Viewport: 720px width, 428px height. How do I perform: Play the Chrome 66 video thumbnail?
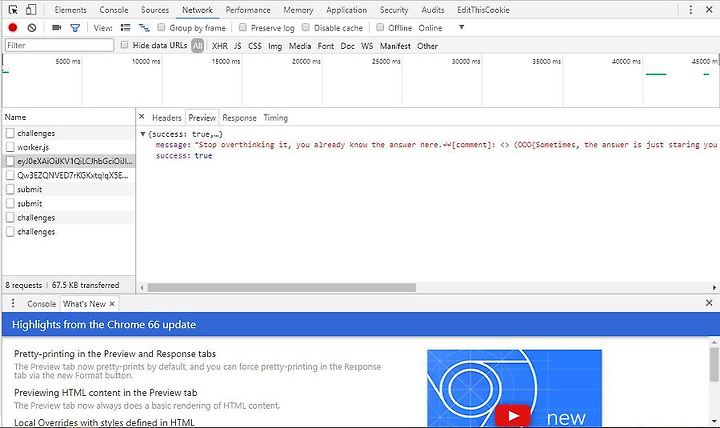click(x=512, y=416)
